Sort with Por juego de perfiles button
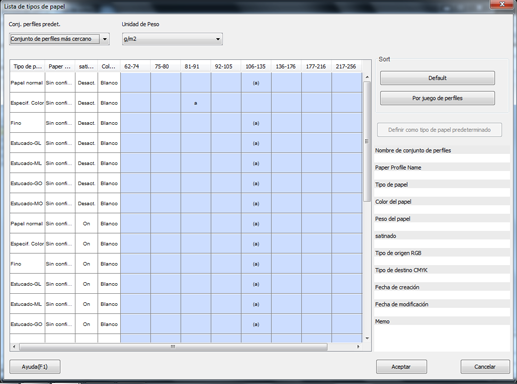Screen dimensions: 517x384 click(x=437, y=98)
